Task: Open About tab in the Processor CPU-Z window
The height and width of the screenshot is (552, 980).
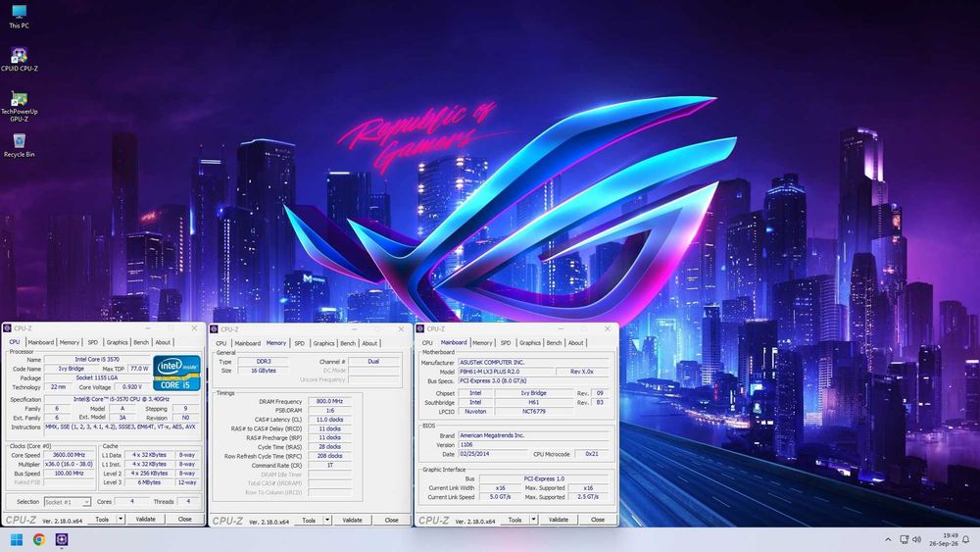Action: 163,342
